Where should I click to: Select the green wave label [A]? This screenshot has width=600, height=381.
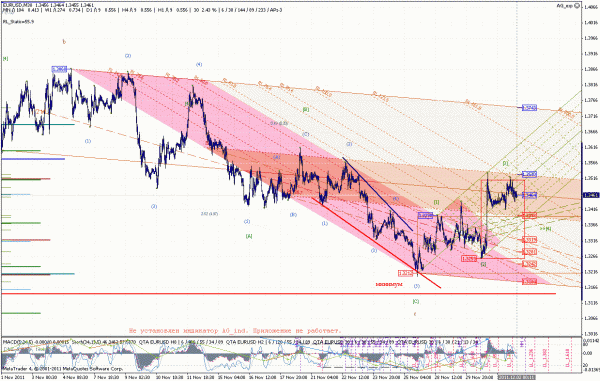click(x=249, y=236)
